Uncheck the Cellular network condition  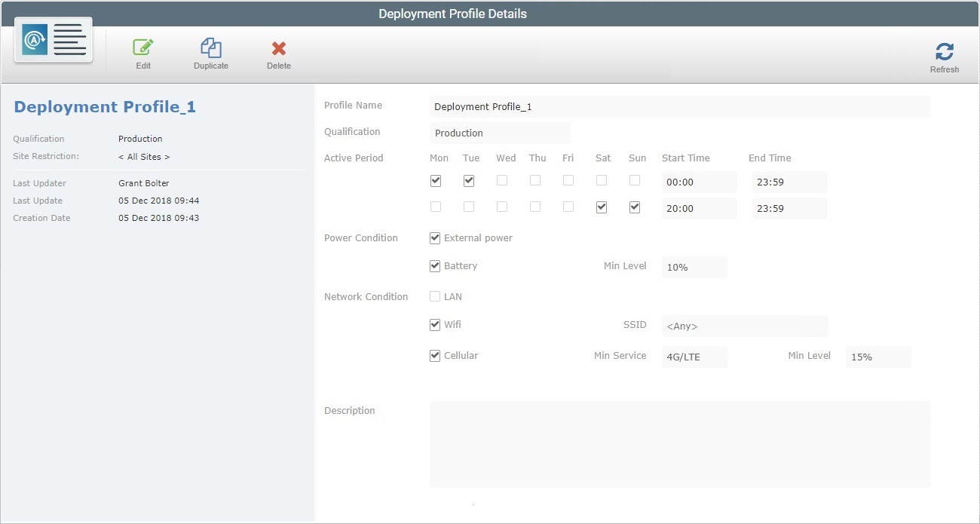[x=435, y=355]
